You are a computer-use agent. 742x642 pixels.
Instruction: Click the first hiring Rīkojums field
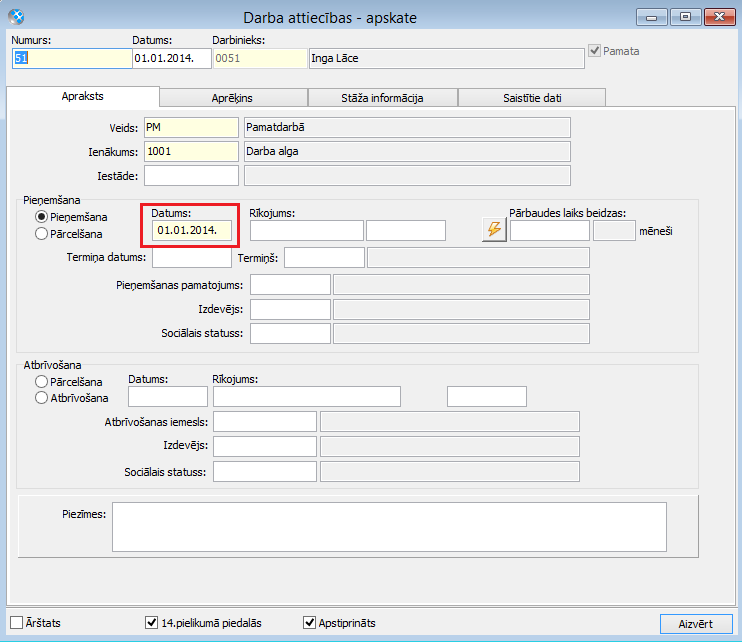coord(307,230)
